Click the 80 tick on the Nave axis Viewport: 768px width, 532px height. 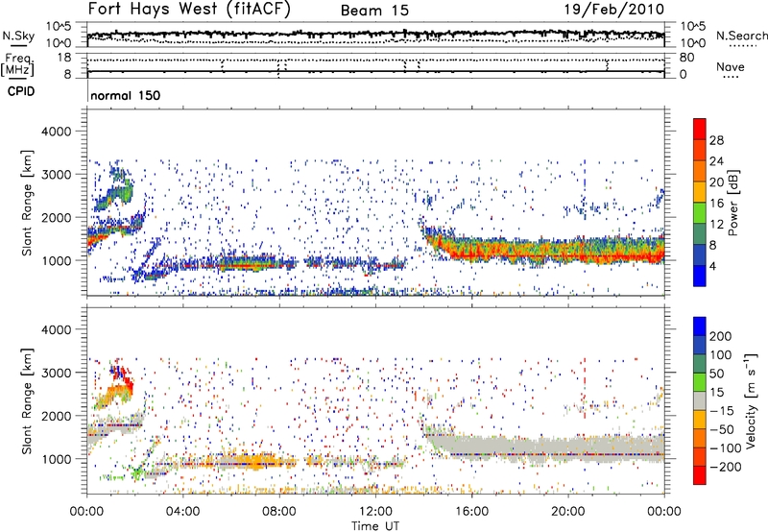point(686,58)
